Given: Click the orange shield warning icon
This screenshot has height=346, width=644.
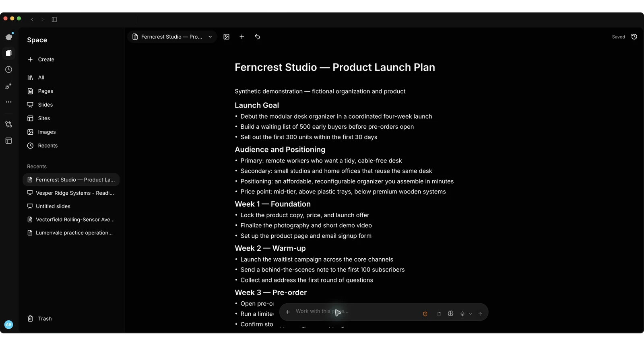Looking at the screenshot, I should pos(425,314).
